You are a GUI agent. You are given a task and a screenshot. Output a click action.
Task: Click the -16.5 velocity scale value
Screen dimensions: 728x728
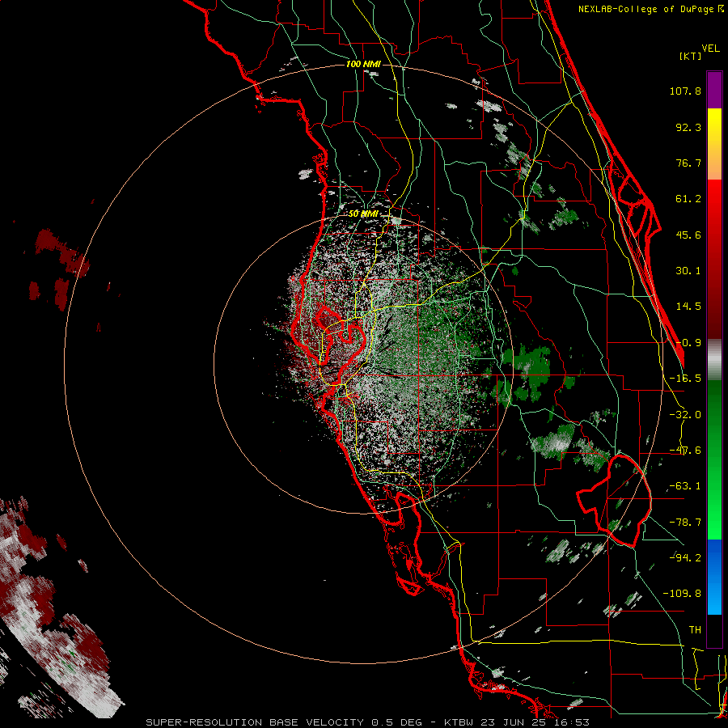point(685,379)
